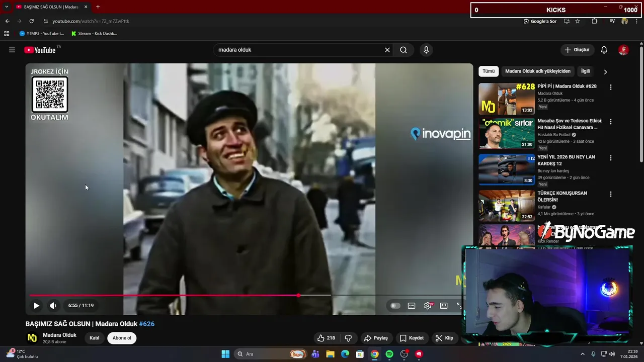Open the Madara Olduk channel name link
The image size is (644, 362).
point(59,335)
